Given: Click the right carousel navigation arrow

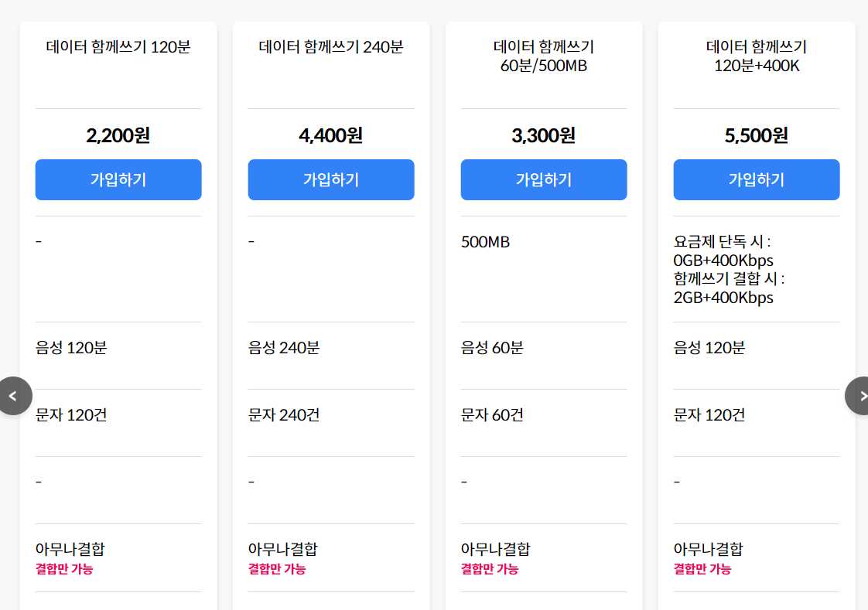Looking at the screenshot, I should click(861, 396).
